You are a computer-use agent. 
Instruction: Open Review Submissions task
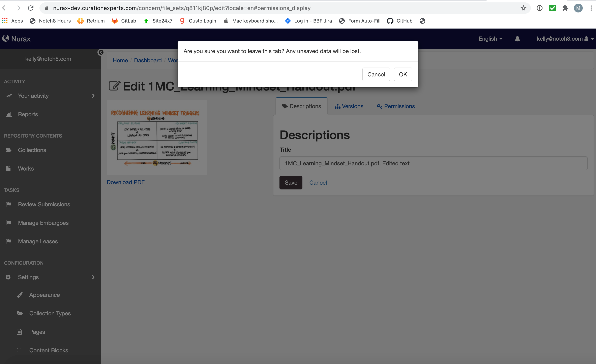[50, 204]
